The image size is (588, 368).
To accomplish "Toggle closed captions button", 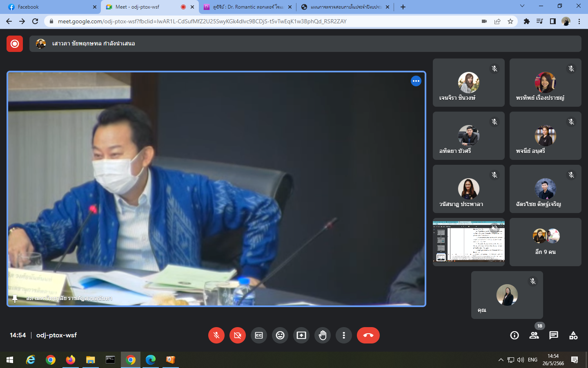I will click(x=259, y=335).
